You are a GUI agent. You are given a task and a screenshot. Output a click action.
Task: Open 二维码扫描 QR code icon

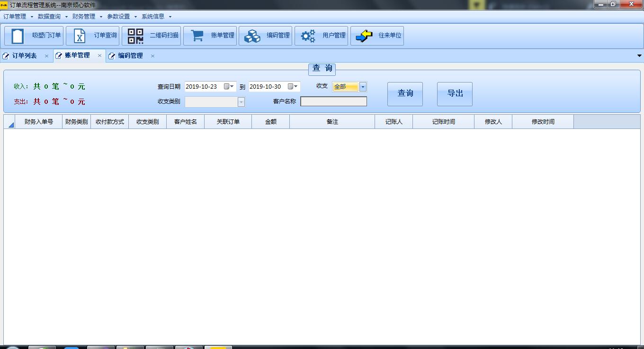click(135, 36)
